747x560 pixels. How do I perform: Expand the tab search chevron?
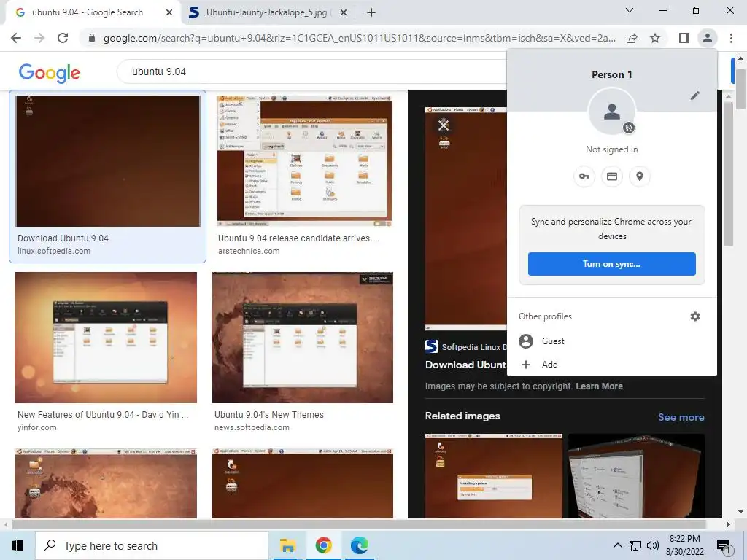tap(630, 10)
